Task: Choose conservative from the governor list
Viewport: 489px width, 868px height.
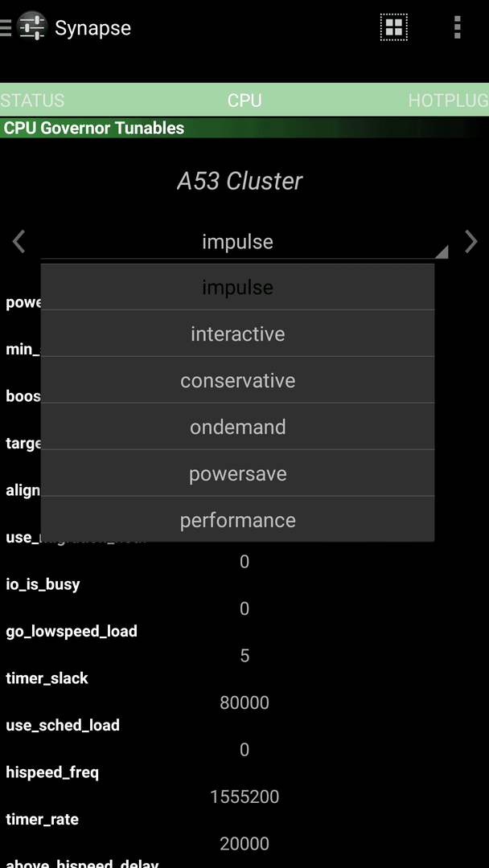Action: tap(237, 380)
